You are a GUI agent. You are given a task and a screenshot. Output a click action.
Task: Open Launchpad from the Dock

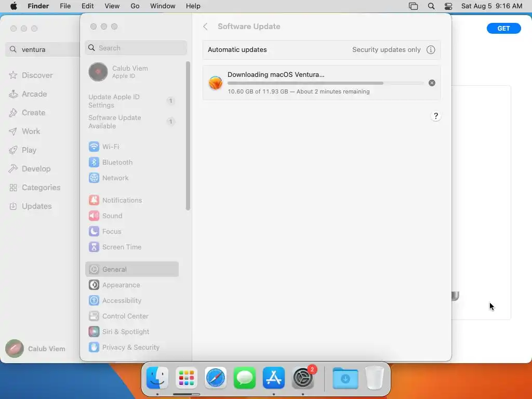[x=187, y=378]
